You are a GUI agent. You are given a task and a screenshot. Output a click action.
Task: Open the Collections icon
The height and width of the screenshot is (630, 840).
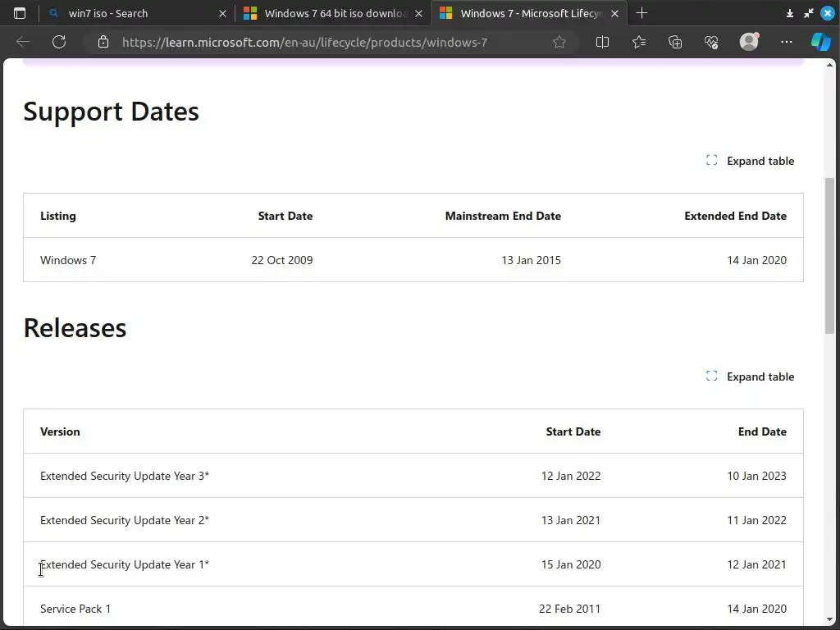coord(675,42)
